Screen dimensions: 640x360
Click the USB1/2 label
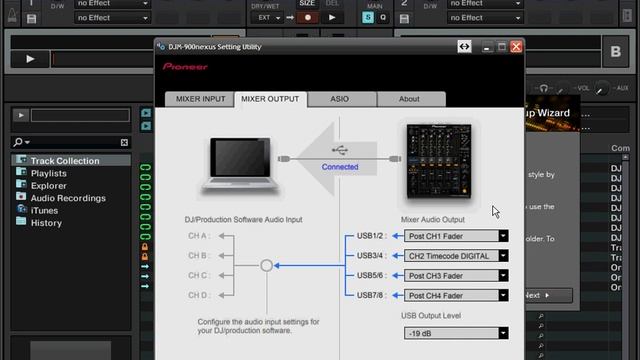tap(370, 236)
